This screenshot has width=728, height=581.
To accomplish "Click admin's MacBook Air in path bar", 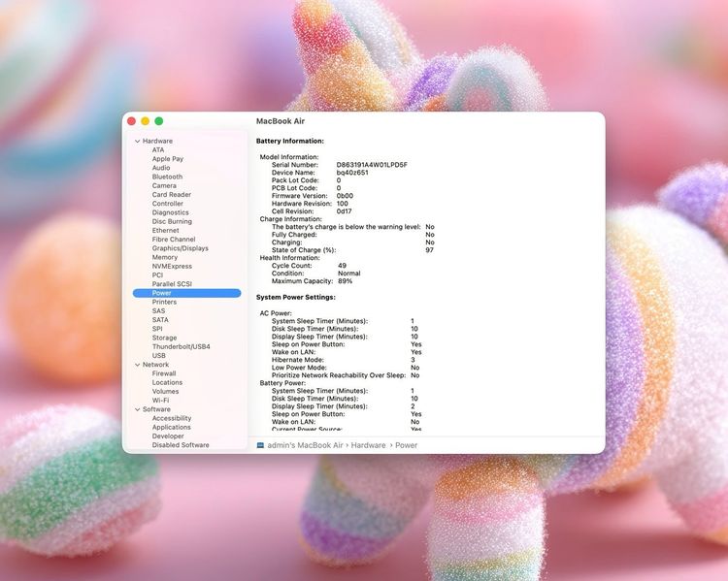I will tap(305, 445).
